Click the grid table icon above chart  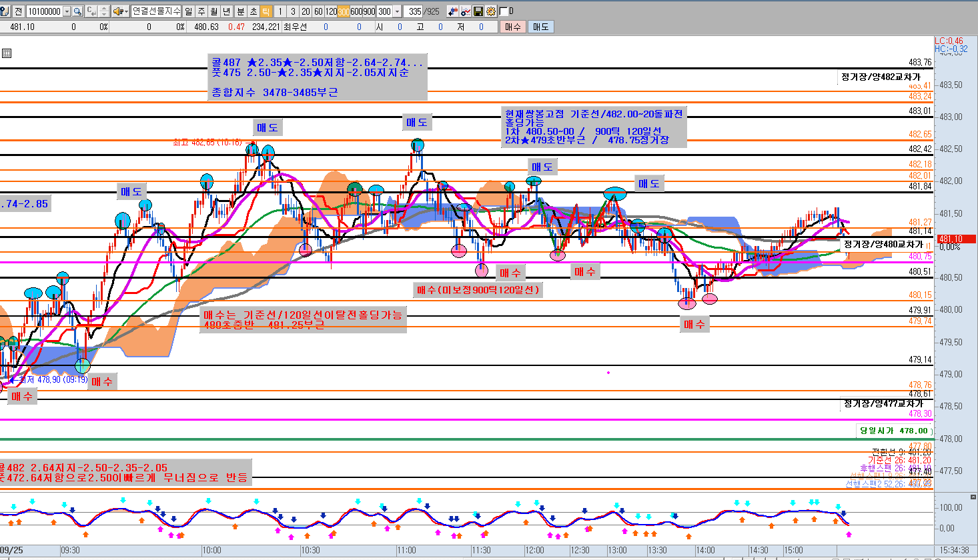tap(6, 53)
